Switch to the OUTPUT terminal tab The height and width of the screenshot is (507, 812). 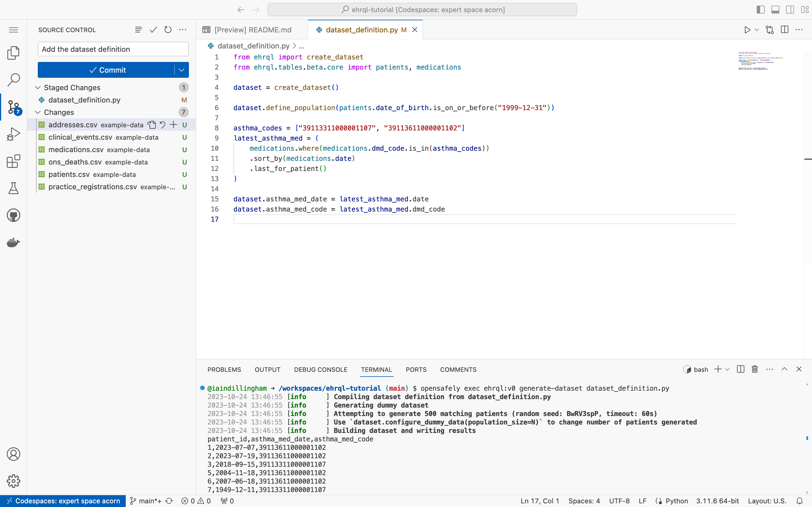pos(268,369)
